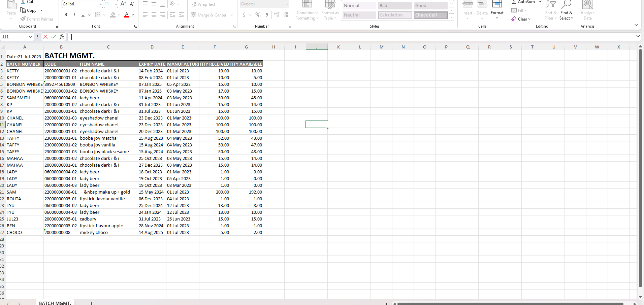Viewport: 644px width, 305px height.
Task: Expand the Number Format General dropdown
Action: [287, 4]
